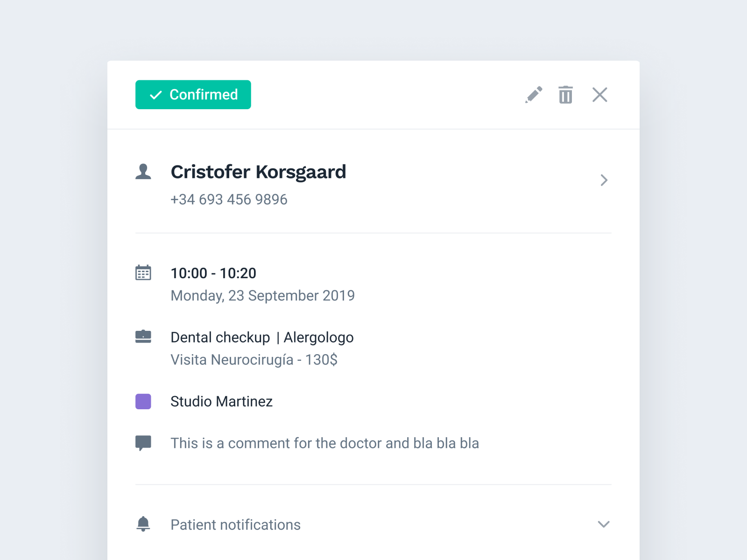Click the bell notifications icon

[x=143, y=524]
